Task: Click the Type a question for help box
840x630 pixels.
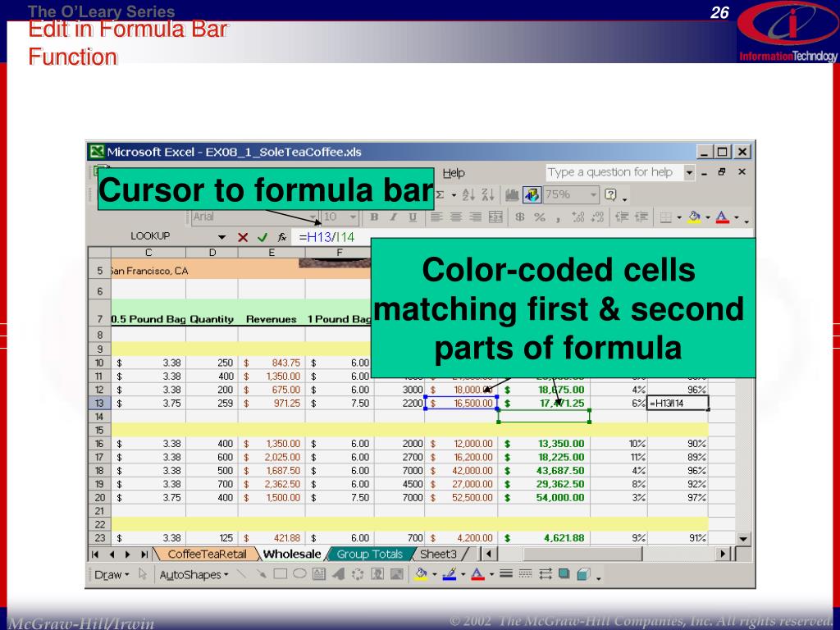Action: (x=614, y=172)
